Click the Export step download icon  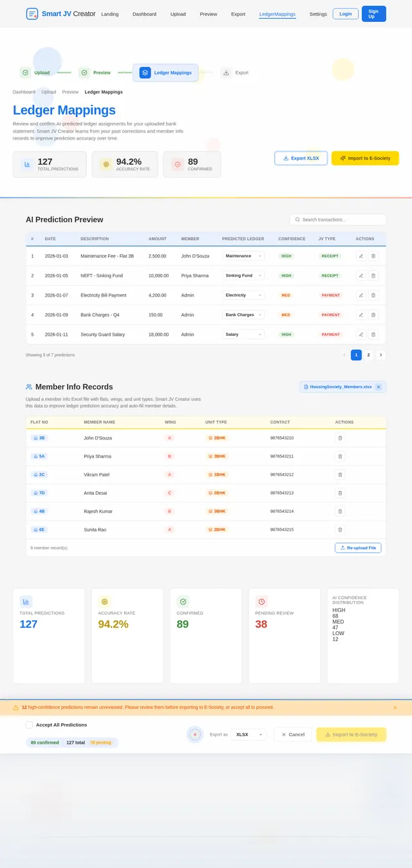pos(226,73)
